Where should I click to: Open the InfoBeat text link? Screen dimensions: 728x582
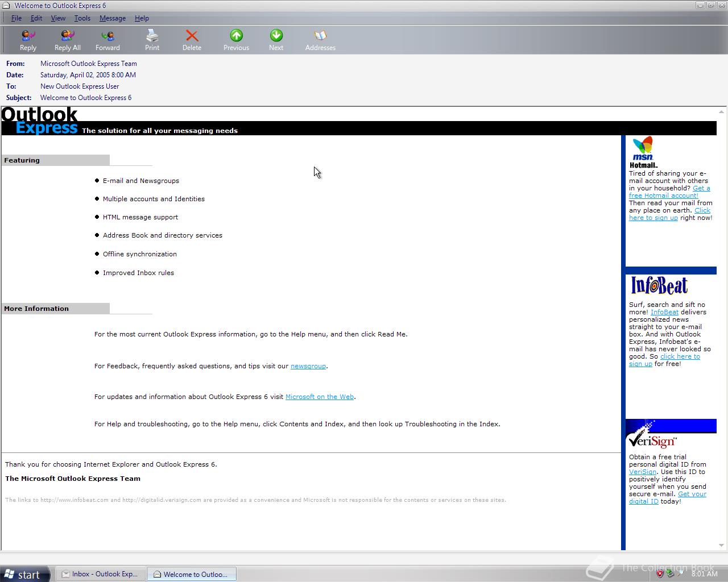[x=664, y=312]
